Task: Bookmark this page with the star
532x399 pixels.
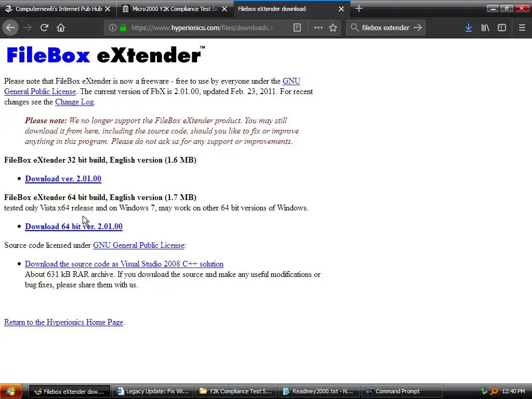Action: click(x=333, y=28)
